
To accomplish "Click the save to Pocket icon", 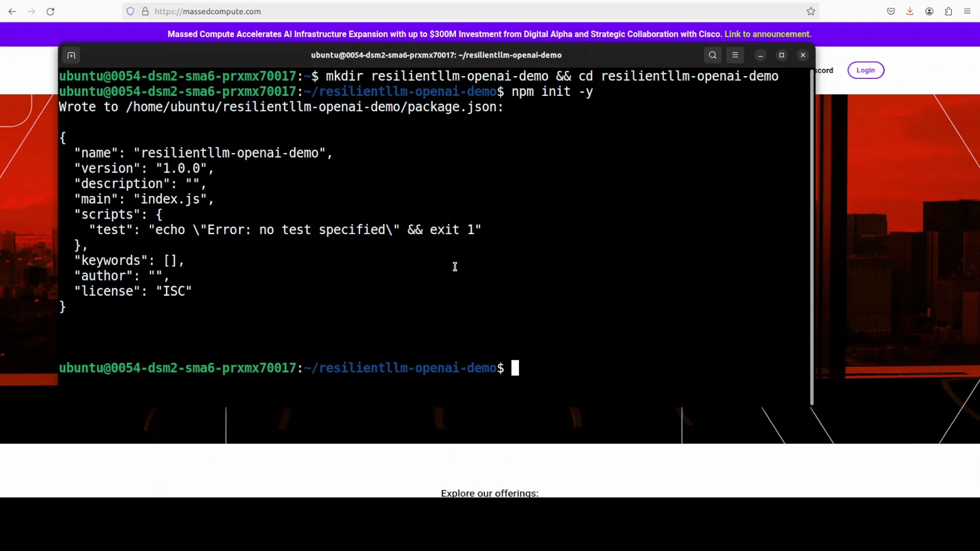I will (x=891, y=11).
